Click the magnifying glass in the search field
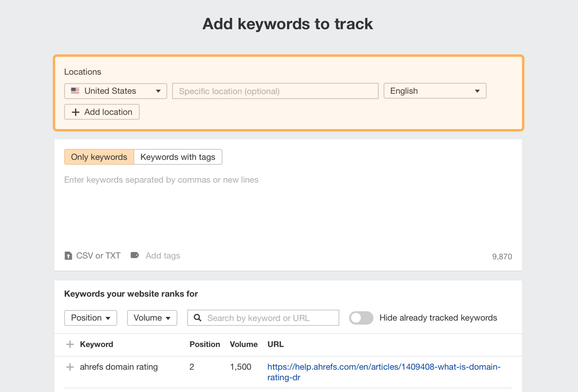578x392 pixels. 198,318
